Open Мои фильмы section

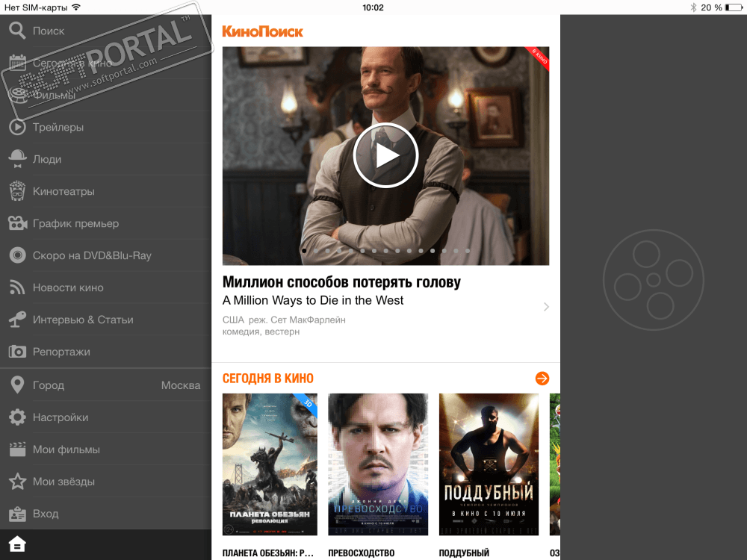tap(106, 449)
